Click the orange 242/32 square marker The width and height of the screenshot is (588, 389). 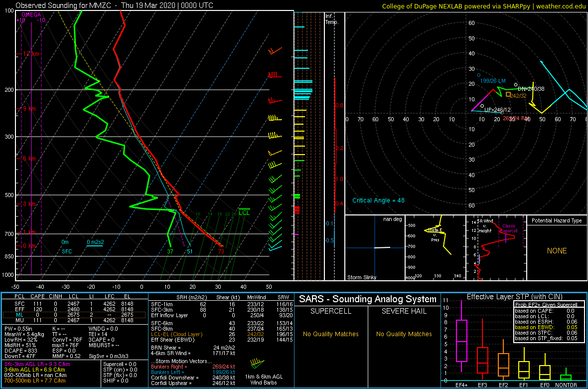[508, 95]
